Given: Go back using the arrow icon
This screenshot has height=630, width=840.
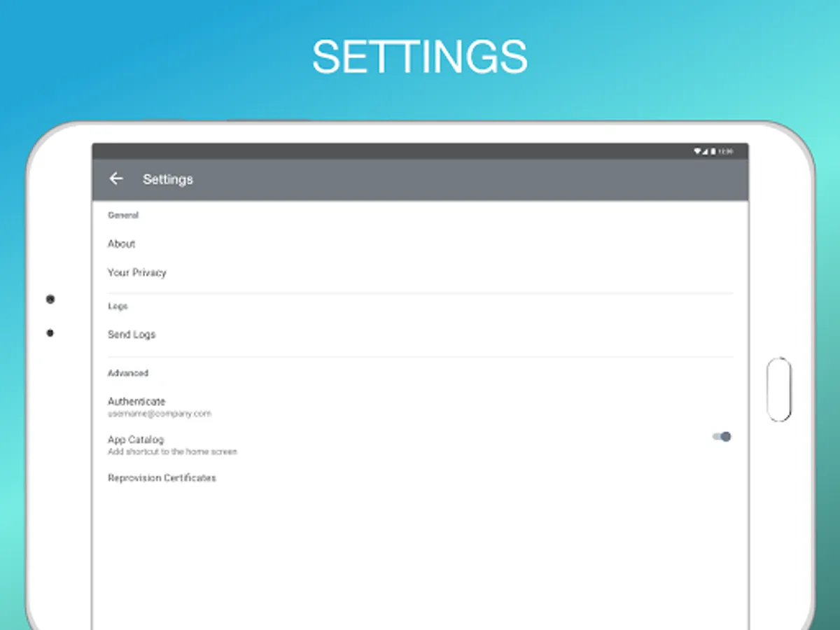Looking at the screenshot, I should tap(115, 179).
